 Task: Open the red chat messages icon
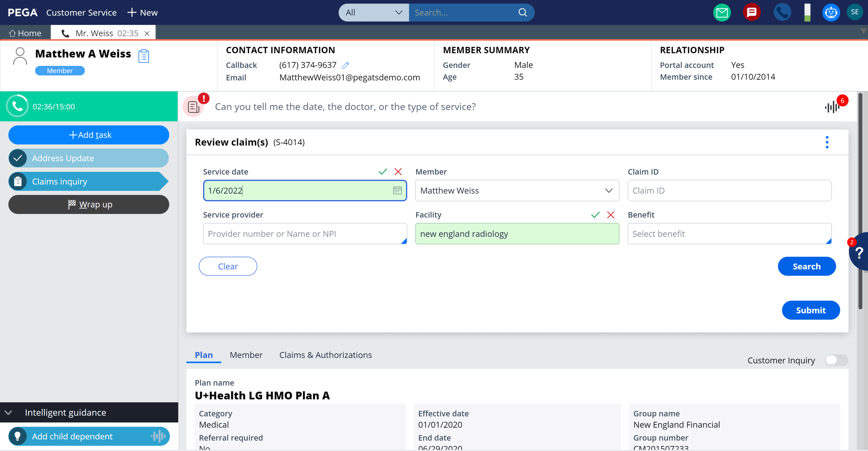(x=751, y=13)
